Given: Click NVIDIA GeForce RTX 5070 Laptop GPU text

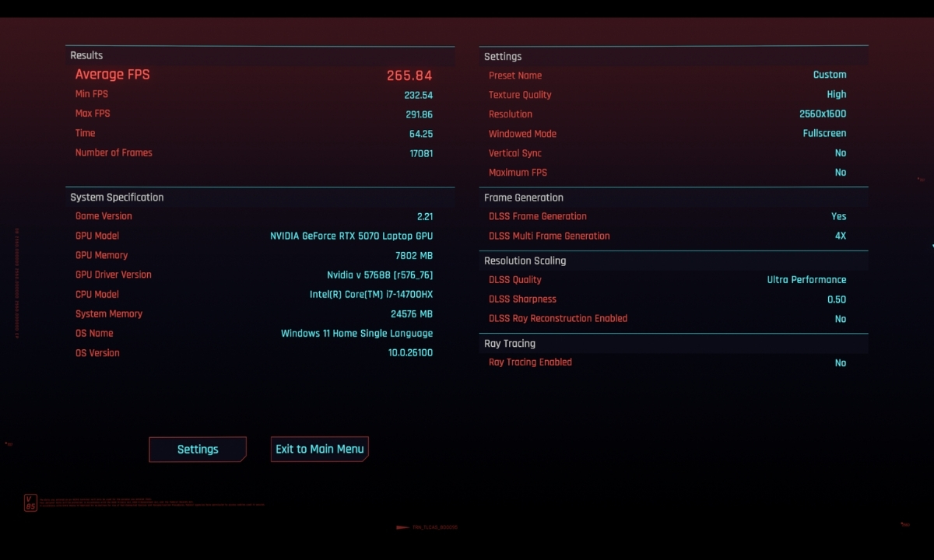Looking at the screenshot, I should [351, 236].
